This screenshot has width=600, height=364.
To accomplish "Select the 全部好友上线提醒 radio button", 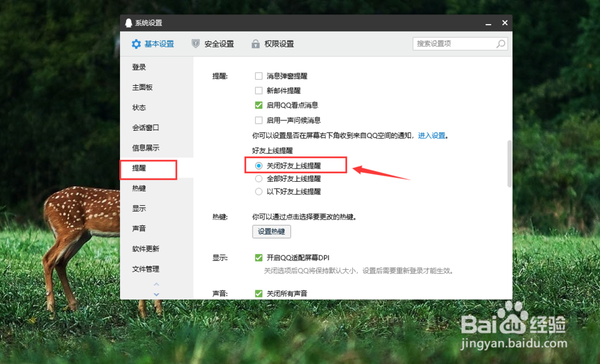I will (x=259, y=179).
